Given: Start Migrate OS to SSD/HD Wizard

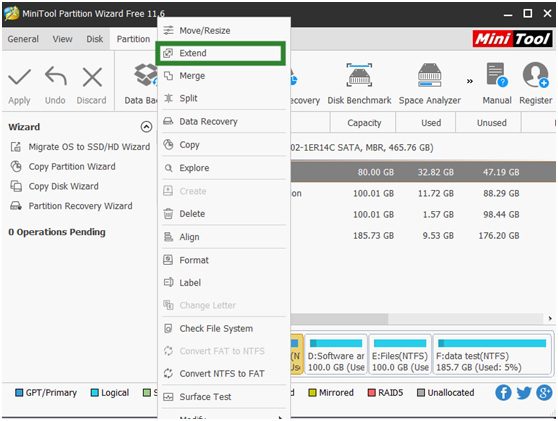Looking at the screenshot, I should [x=80, y=147].
